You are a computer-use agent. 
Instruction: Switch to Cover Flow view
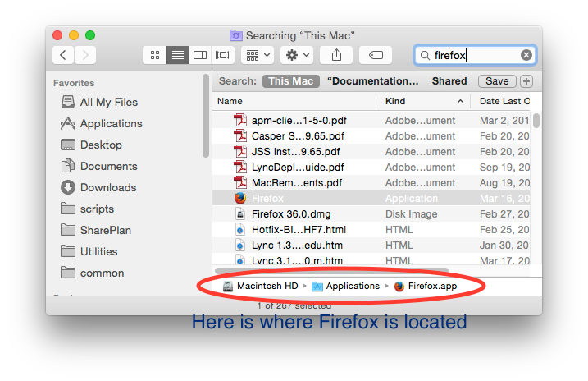click(x=223, y=55)
